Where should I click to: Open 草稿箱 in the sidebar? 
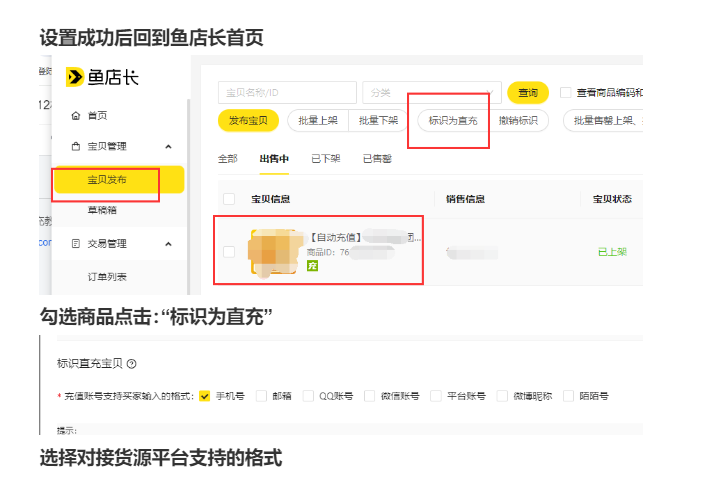(102, 210)
